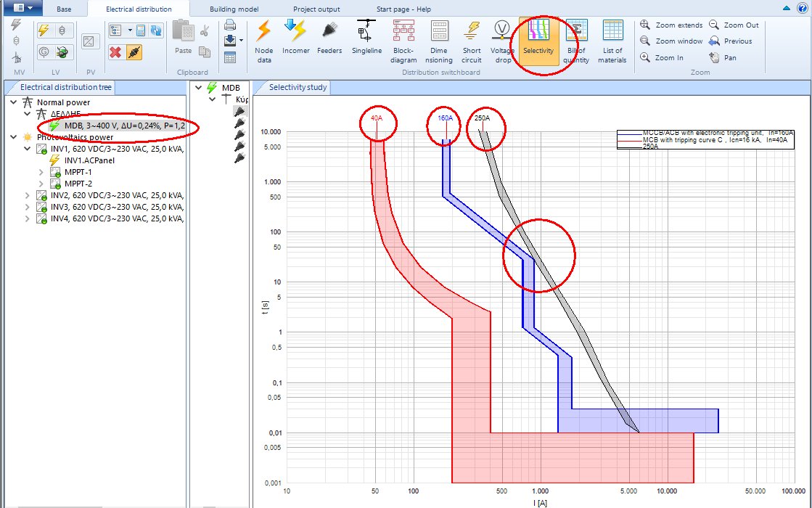812x508 pixels.
Task: Open the Voltage drop tool
Action: [502, 41]
